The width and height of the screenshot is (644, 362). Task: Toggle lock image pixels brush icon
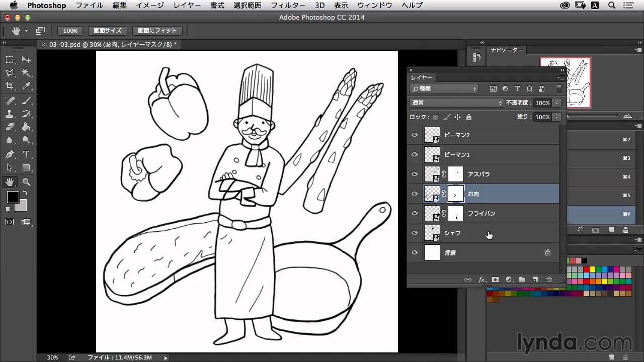click(x=446, y=117)
